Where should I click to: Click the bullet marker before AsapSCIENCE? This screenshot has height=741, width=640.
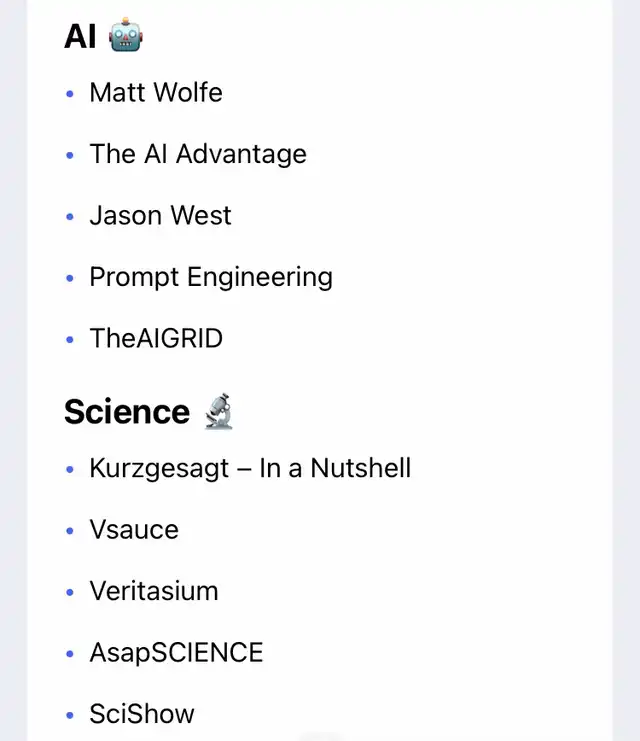[70, 654]
